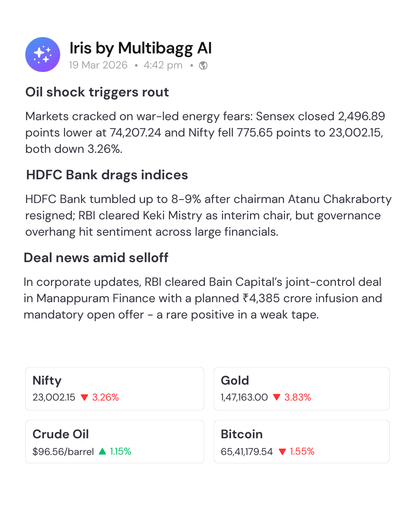This screenshot has height=525, width=420.
Task: Click the 19 Mar 2026 post date
Action: point(98,65)
